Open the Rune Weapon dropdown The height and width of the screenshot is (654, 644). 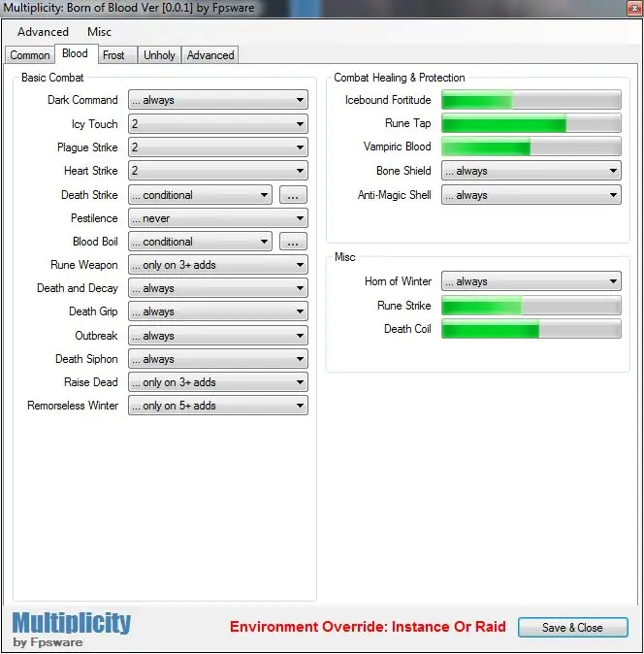[218, 265]
